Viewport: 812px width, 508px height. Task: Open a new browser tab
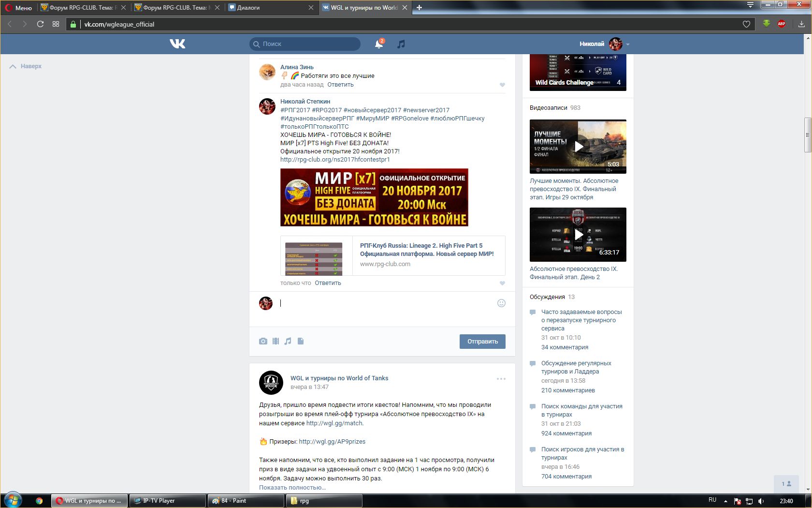(419, 7)
